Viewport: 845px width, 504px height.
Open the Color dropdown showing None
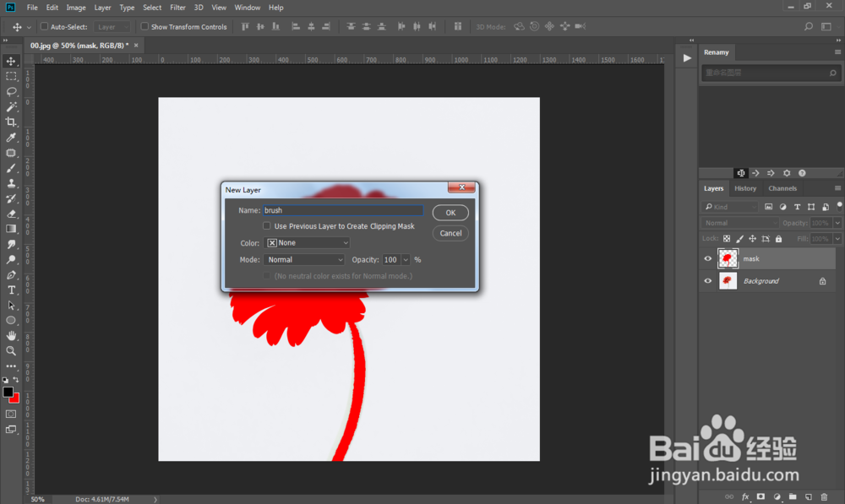point(307,243)
